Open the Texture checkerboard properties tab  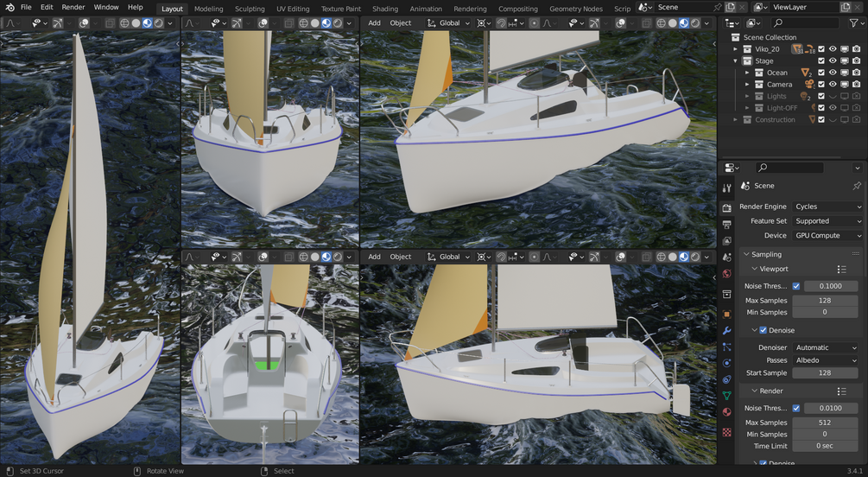click(727, 432)
